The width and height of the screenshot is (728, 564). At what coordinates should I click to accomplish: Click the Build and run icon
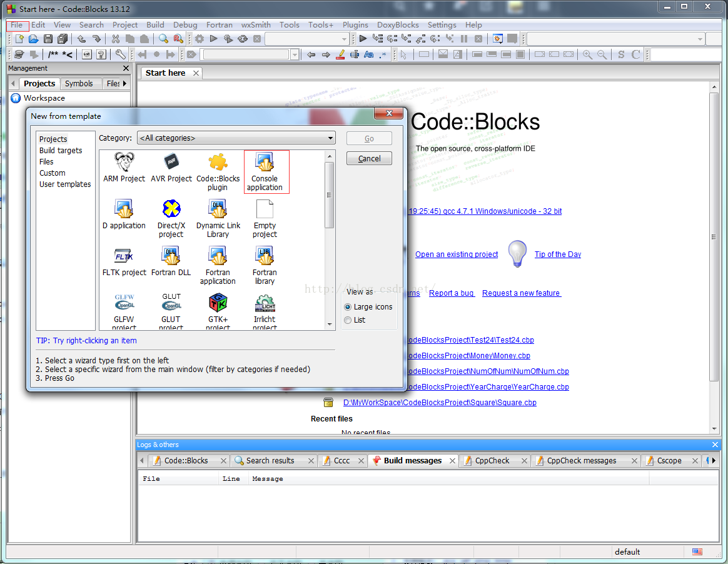(x=228, y=39)
